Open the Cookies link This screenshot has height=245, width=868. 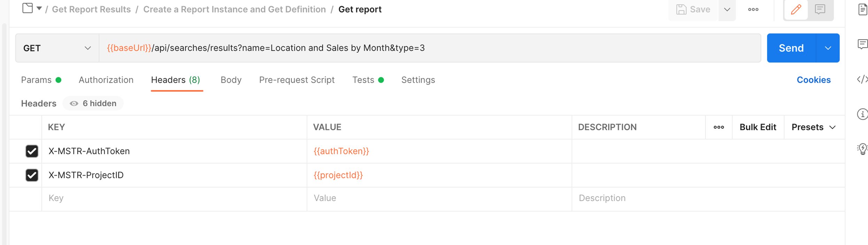813,80
